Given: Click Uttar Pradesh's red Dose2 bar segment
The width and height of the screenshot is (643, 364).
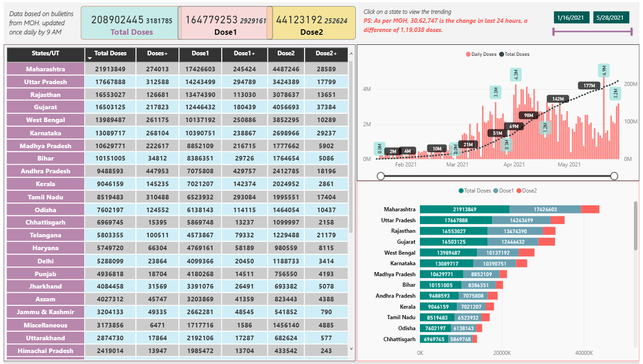Looking at the screenshot, I should coord(557,220).
